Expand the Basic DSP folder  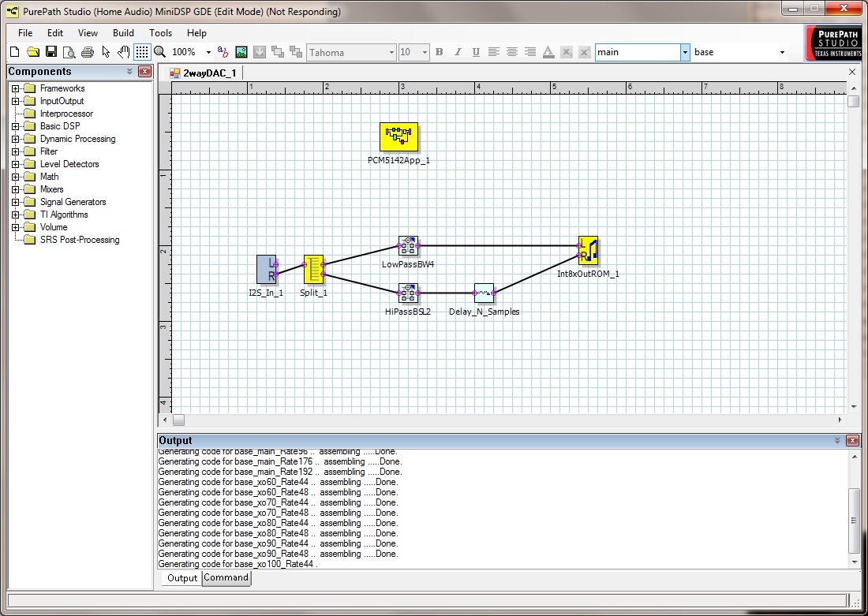(16, 126)
